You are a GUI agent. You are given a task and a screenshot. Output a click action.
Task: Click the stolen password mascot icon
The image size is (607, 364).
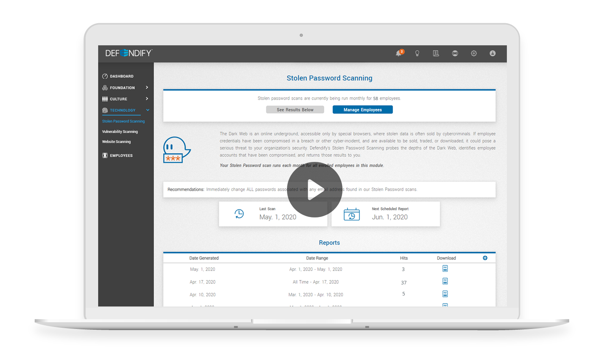click(177, 150)
